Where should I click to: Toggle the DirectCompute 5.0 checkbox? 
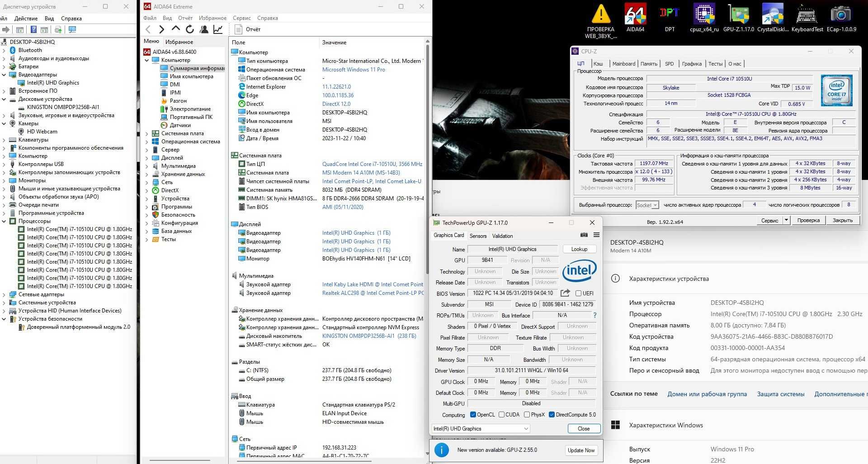pos(552,415)
